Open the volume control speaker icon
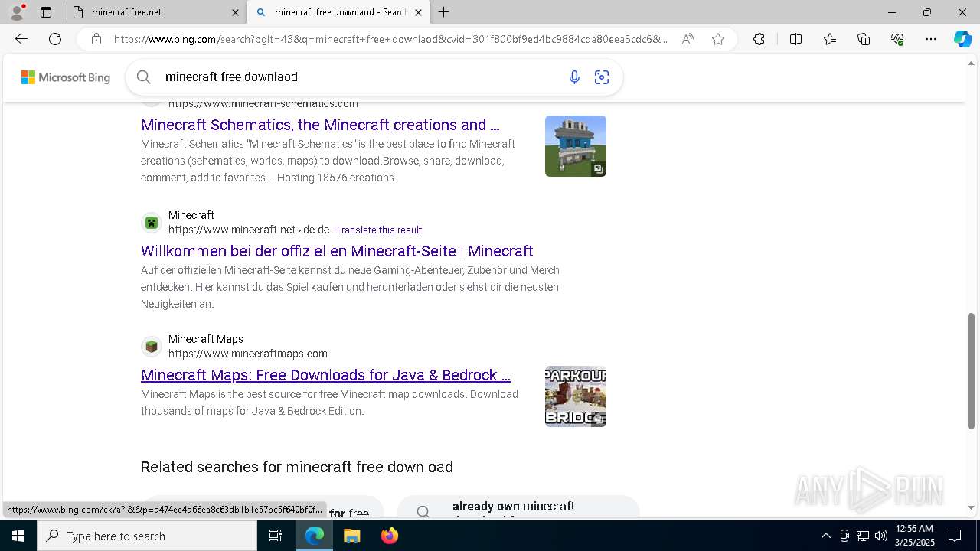Screen dimensions: 980x551 (881, 536)
